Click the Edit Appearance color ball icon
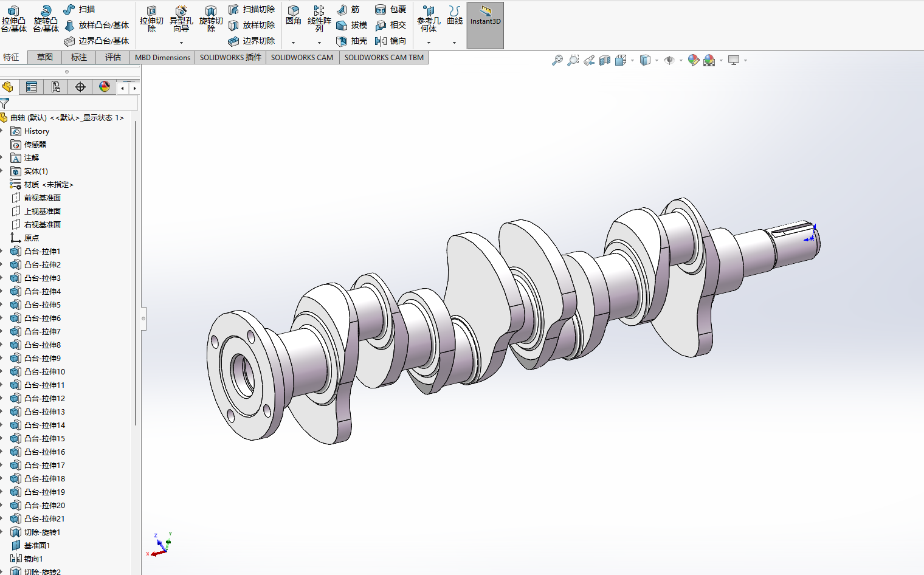 click(693, 60)
